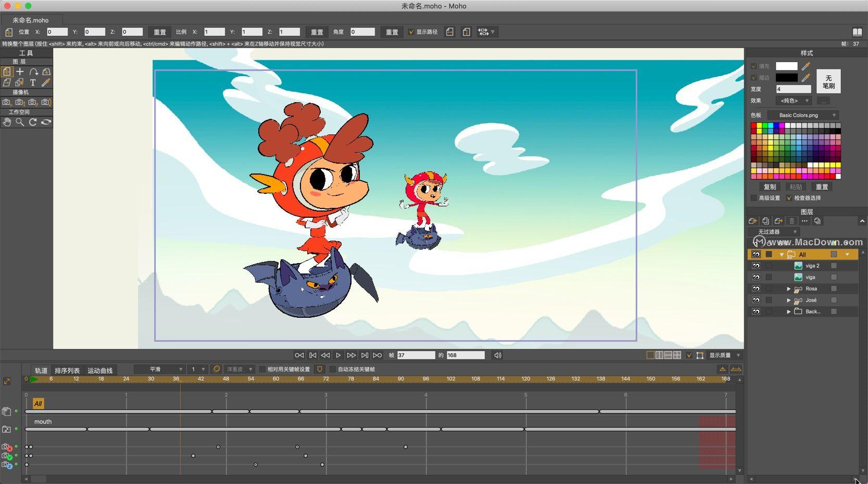Click the 重置 button next to angle field

(x=392, y=32)
